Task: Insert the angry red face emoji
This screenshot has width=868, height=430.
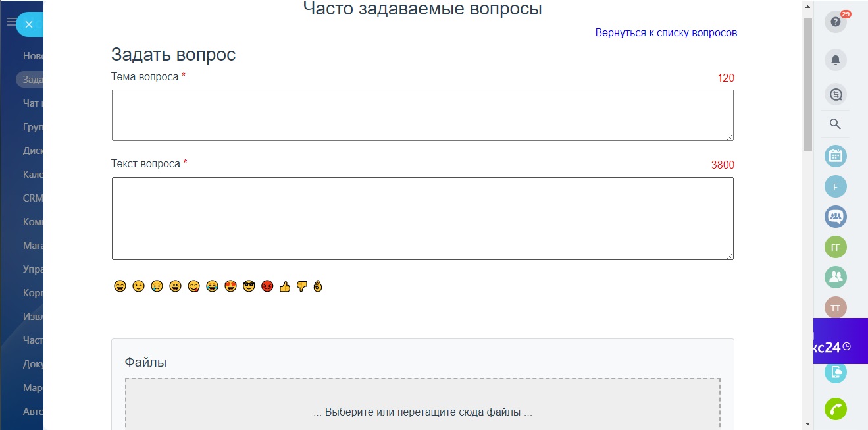Action: (x=267, y=286)
